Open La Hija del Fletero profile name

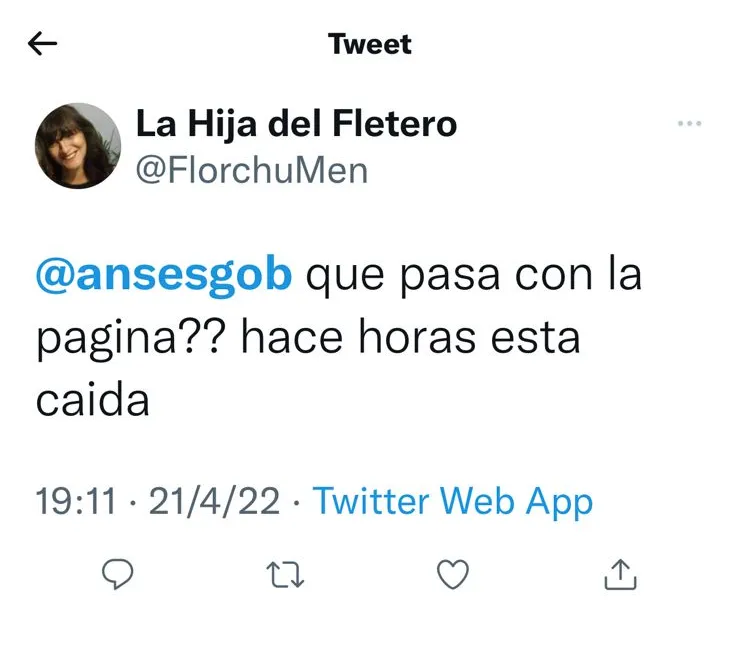point(297,124)
